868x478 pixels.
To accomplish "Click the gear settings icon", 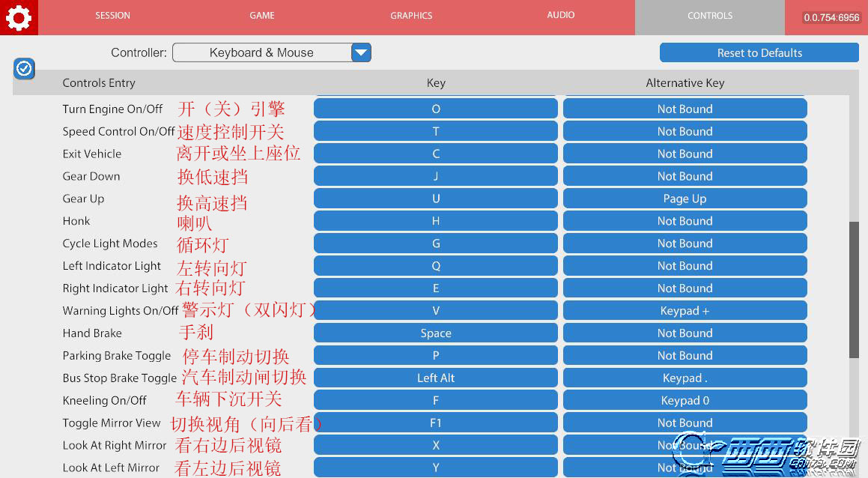I will [19, 18].
